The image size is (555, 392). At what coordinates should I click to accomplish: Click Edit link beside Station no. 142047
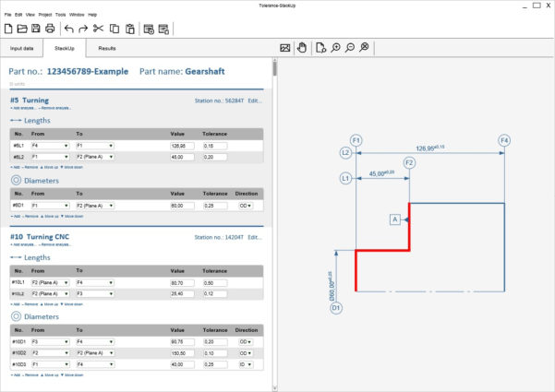[x=256, y=237]
